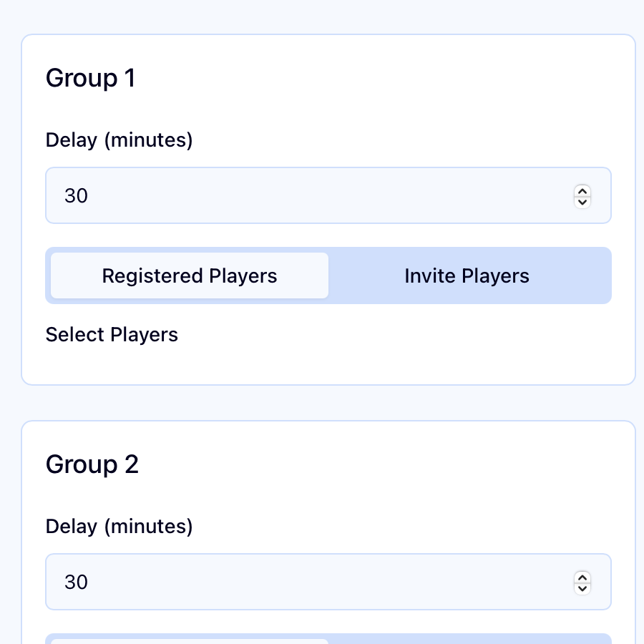Screen dimensions: 644x644
Task: Increment Group 1 delay using up arrow
Action: click(582, 192)
